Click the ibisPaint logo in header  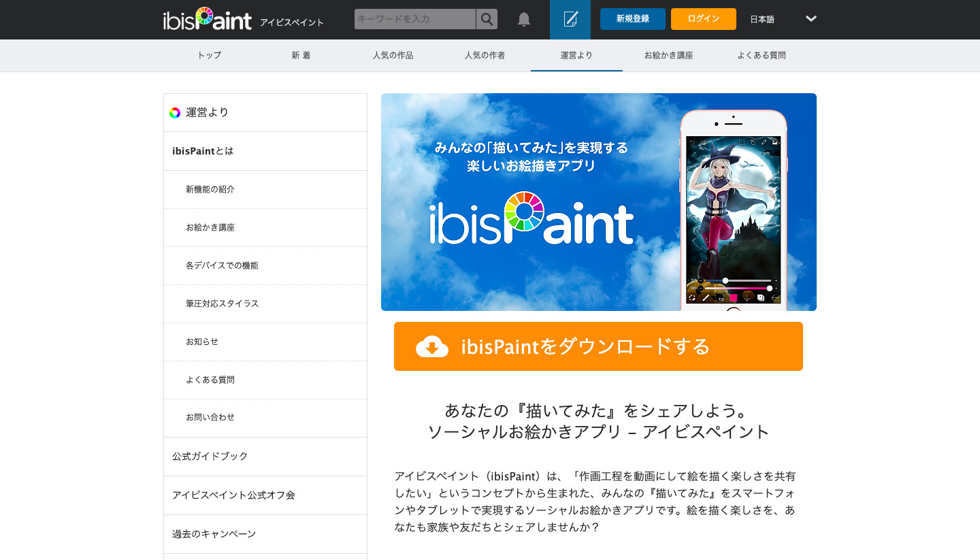[x=208, y=20]
